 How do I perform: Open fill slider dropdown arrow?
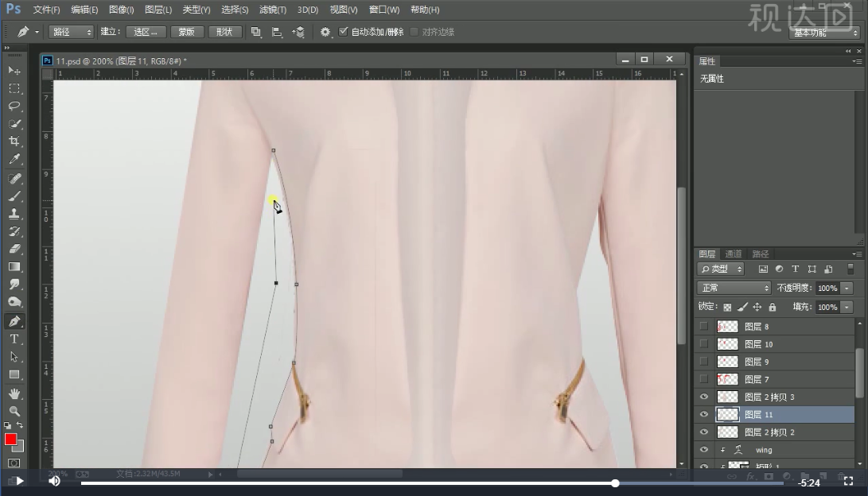click(847, 307)
